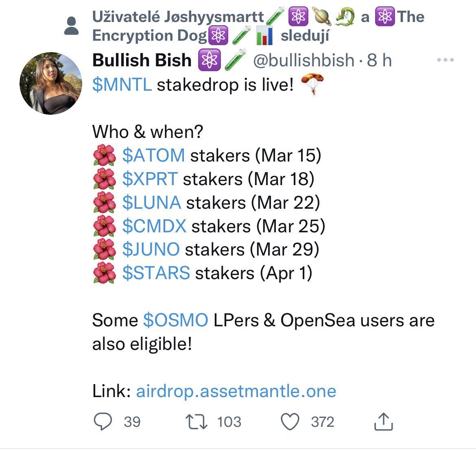Image resolution: width=476 pixels, height=450 pixels.
Task: Open the $CMDX cashtag link
Action: pyautogui.click(x=154, y=226)
